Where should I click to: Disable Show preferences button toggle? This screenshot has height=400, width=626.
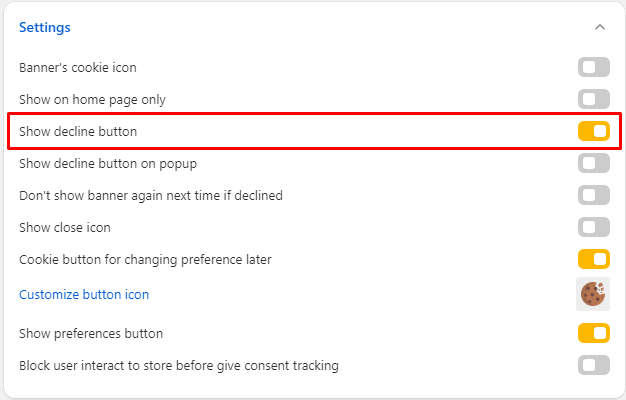click(593, 333)
